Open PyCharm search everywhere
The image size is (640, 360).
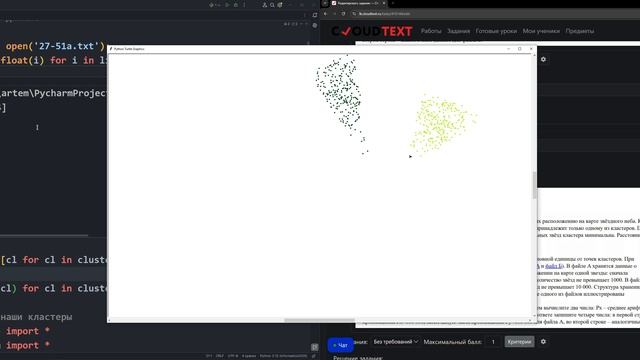pyautogui.click(x=272, y=5)
